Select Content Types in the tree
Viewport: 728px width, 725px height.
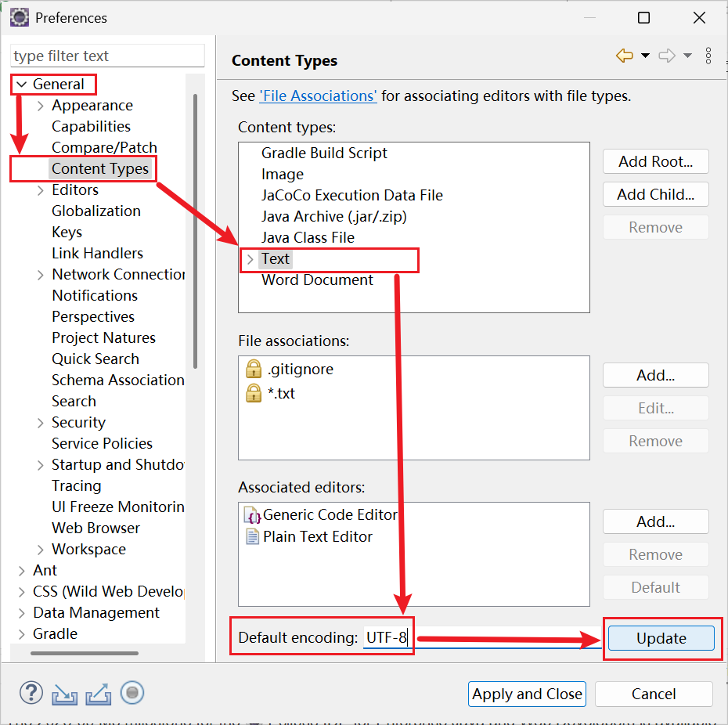[x=100, y=168]
